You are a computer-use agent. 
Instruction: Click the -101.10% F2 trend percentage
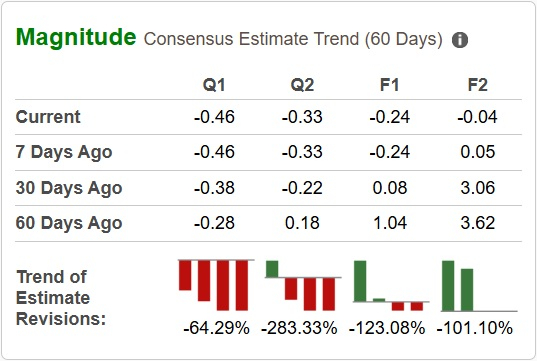coord(475,328)
